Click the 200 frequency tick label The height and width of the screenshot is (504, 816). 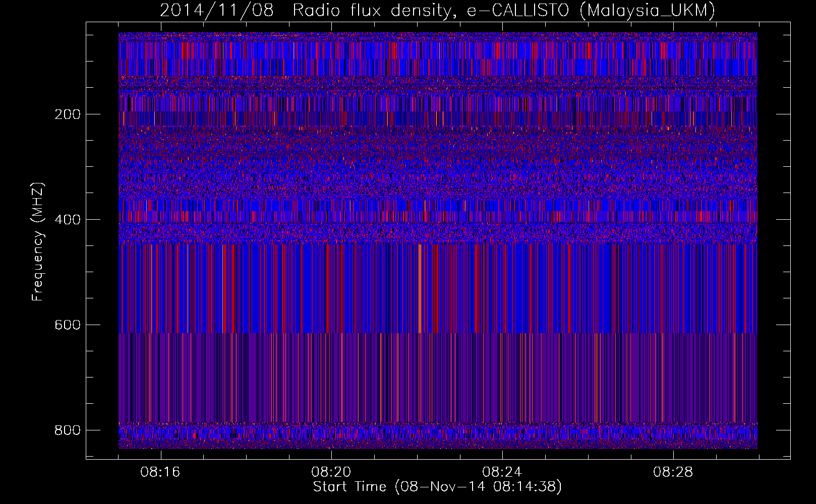68,114
